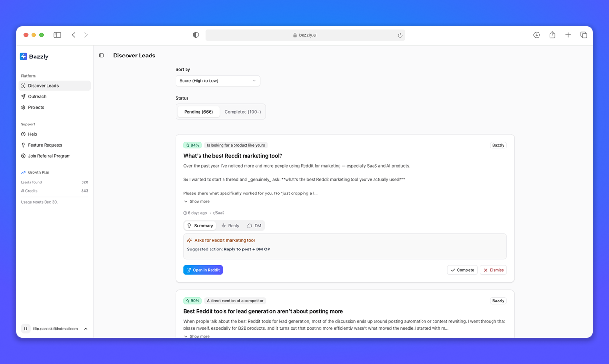Toggle the in-app sidebar panel icon
This screenshot has height=364, width=609.
[101, 56]
